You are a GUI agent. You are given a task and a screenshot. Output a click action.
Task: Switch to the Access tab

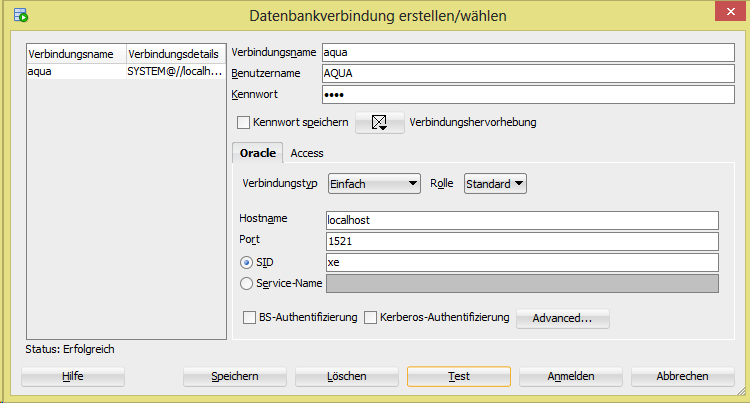tap(307, 153)
